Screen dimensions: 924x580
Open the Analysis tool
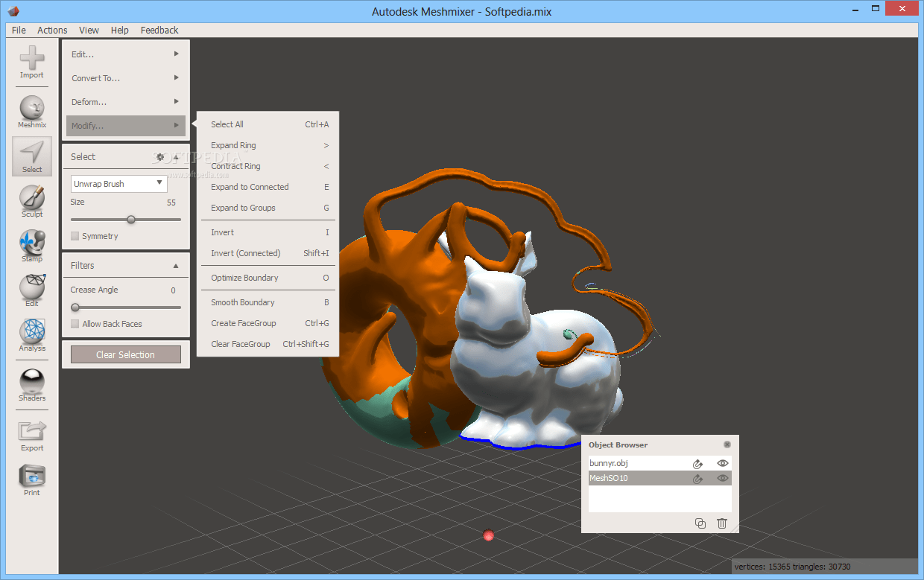pos(31,335)
